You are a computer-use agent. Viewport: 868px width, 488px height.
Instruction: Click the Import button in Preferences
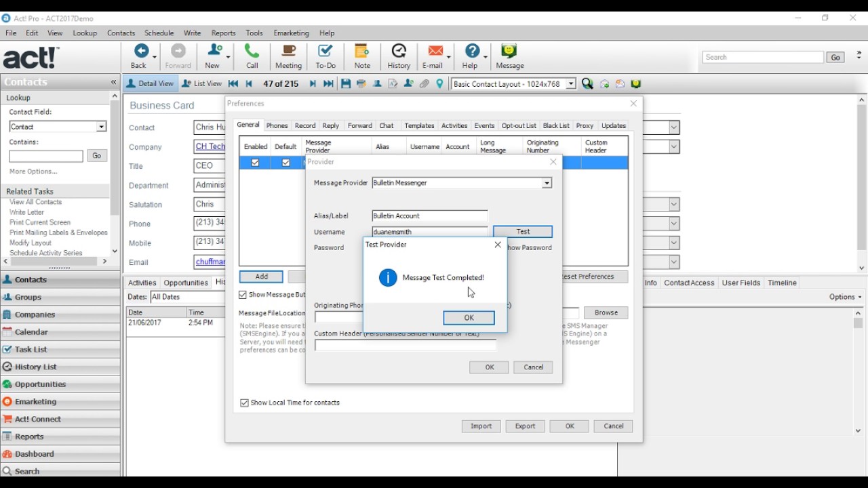(481, 426)
